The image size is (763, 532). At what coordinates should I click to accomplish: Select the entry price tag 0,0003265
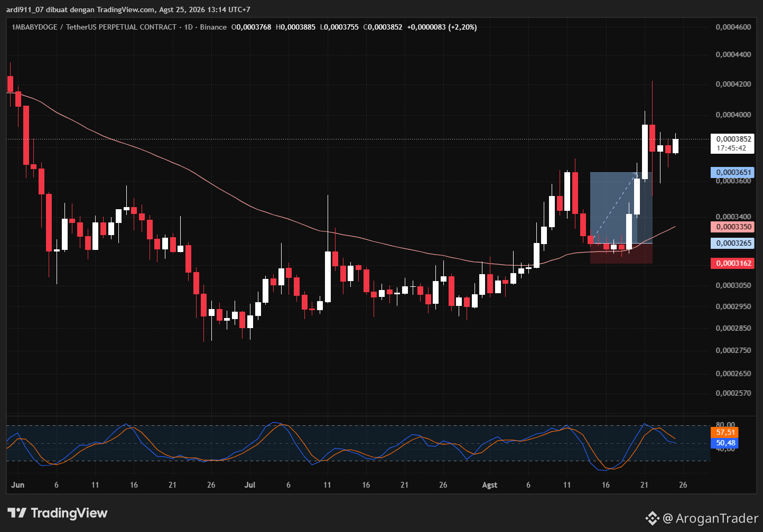pyautogui.click(x=732, y=244)
